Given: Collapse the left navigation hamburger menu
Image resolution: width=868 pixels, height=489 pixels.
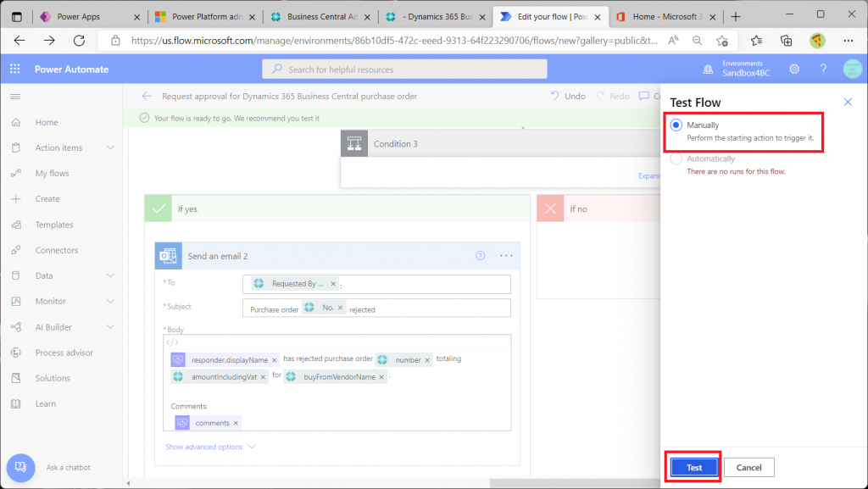Looking at the screenshot, I should pos(15,97).
